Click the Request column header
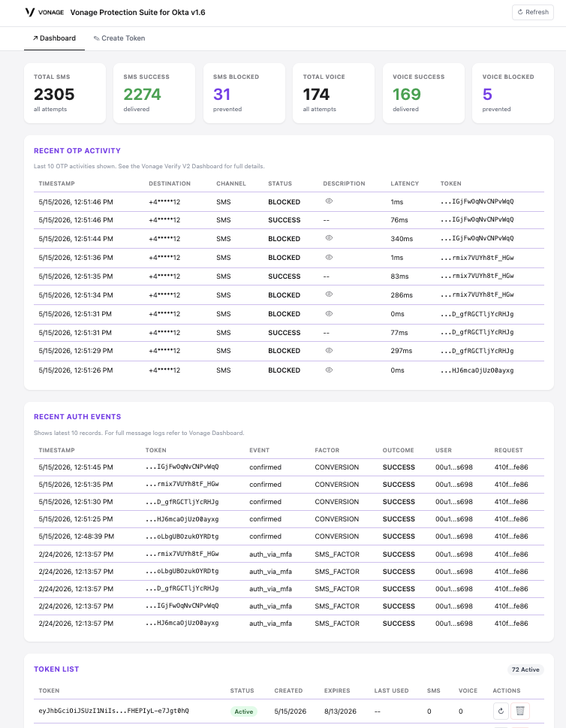The image size is (566, 728). click(x=508, y=450)
